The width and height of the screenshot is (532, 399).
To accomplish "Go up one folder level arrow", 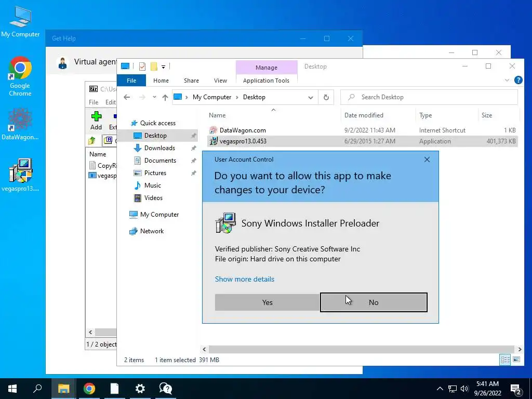I will pos(165,97).
